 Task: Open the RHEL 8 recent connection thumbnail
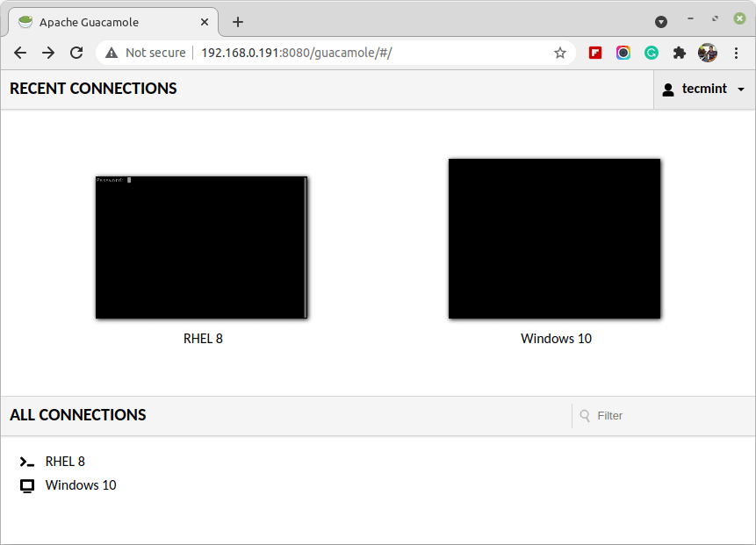tap(202, 247)
